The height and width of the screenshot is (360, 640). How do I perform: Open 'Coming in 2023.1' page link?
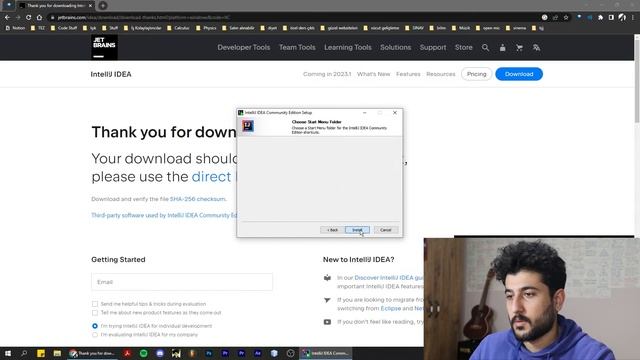pyautogui.click(x=327, y=74)
